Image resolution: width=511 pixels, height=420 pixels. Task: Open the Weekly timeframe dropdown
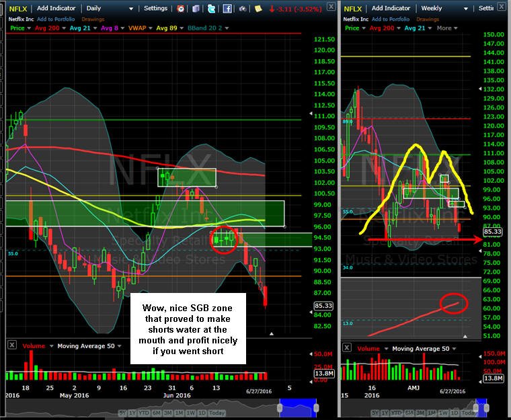(x=444, y=9)
